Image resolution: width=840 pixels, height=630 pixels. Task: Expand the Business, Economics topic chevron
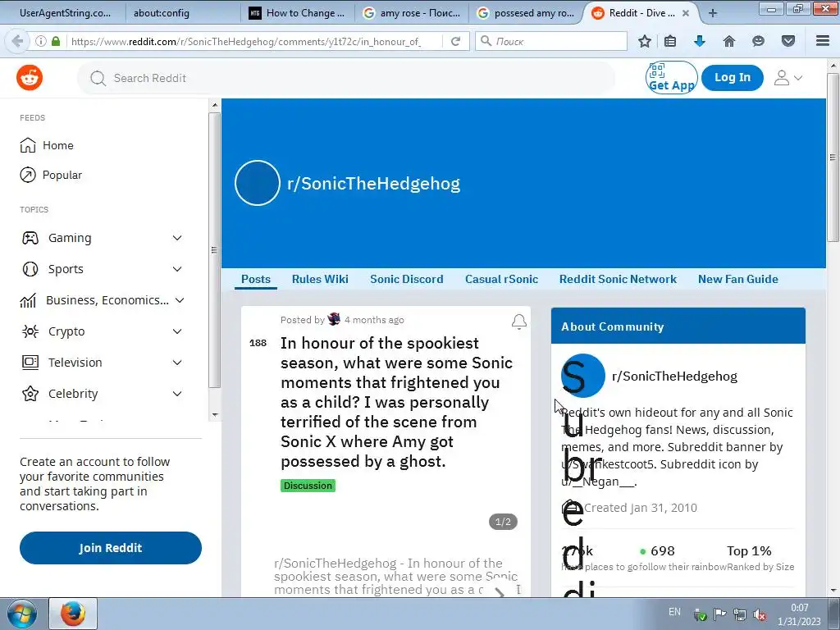tap(180, 300)
